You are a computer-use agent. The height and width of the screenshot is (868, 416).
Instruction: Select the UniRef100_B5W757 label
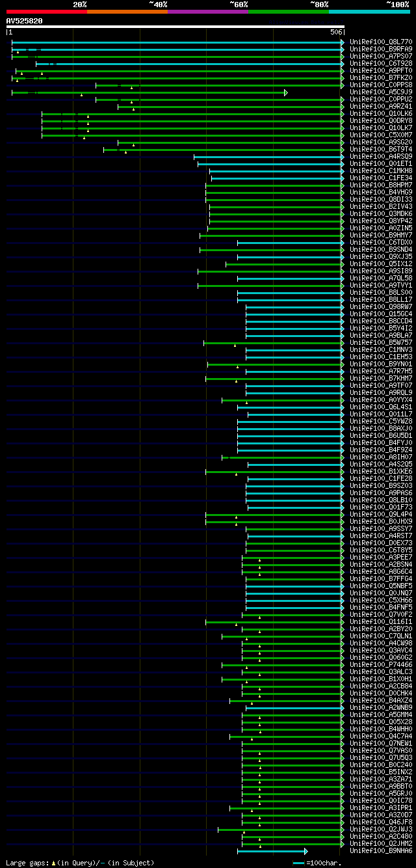[381, 343]
